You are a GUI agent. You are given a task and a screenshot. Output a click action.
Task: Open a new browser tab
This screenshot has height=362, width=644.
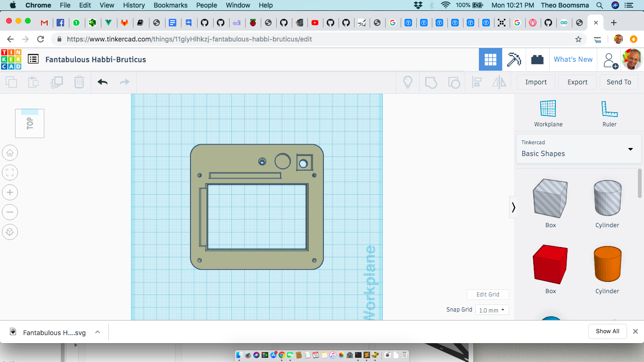point(613,23)
